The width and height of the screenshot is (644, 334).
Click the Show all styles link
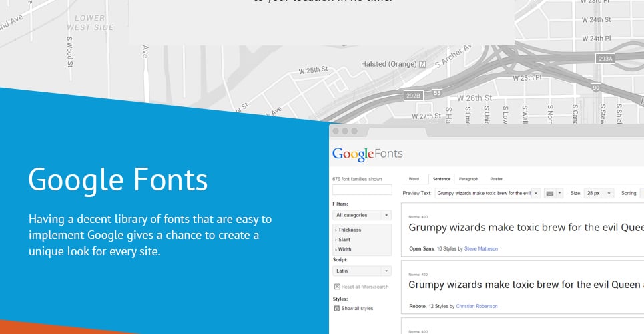[x=357, y=309]
